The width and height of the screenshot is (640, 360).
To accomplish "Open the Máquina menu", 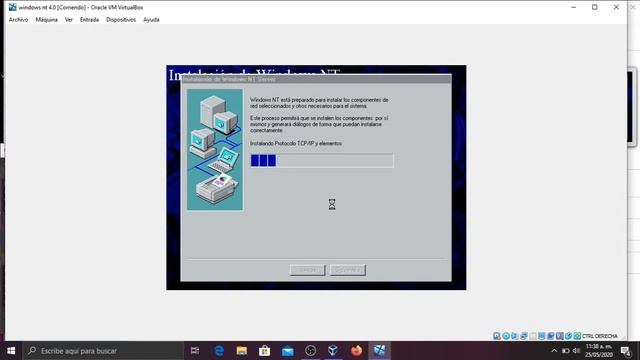I will pyautogui.click(x=47, y=20).
